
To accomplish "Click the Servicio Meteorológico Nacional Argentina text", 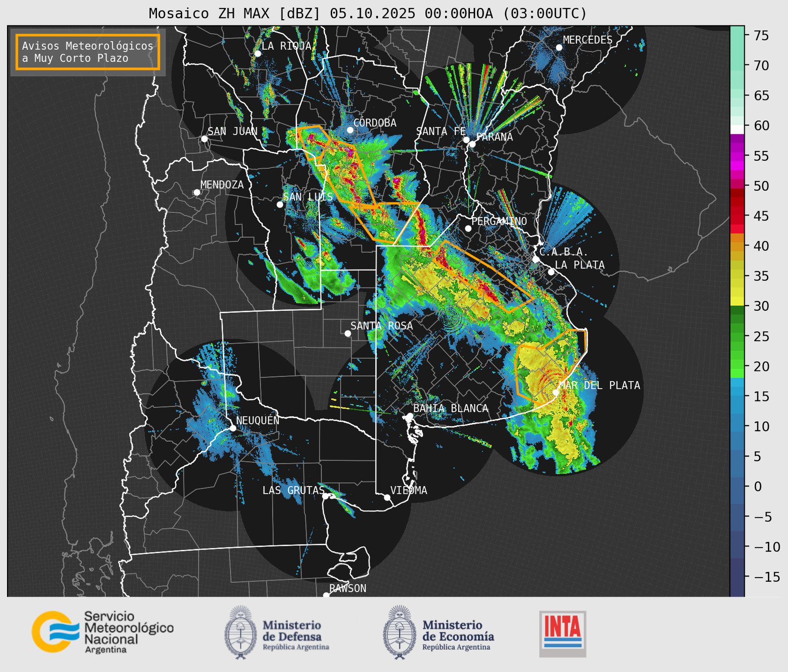I will coord(128,632).
